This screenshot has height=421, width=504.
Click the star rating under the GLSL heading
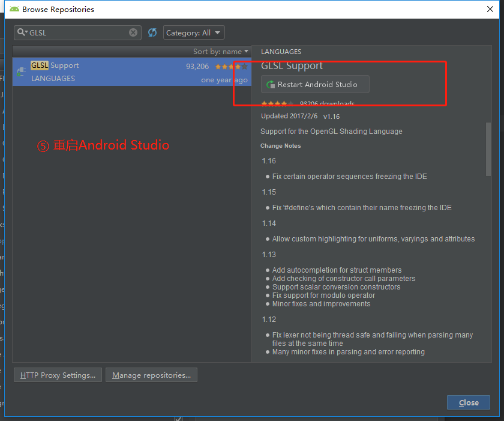click(x=277, y=103)
